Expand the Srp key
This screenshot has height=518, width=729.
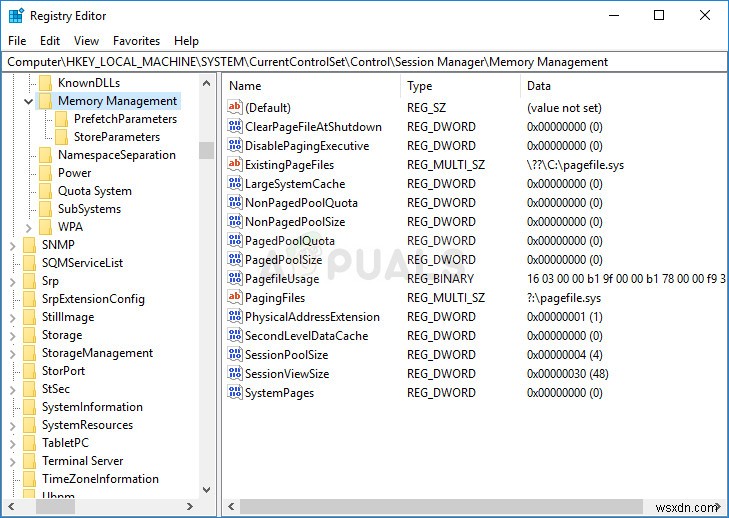13,281
